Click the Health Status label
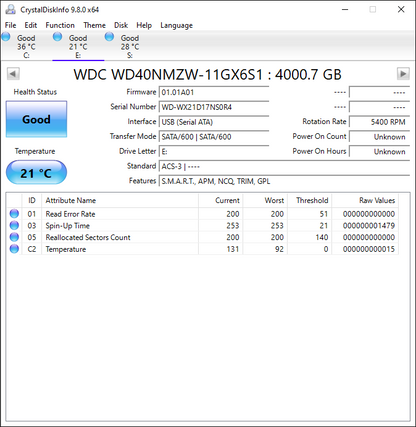Screen dimensions: 416x427 35,92
